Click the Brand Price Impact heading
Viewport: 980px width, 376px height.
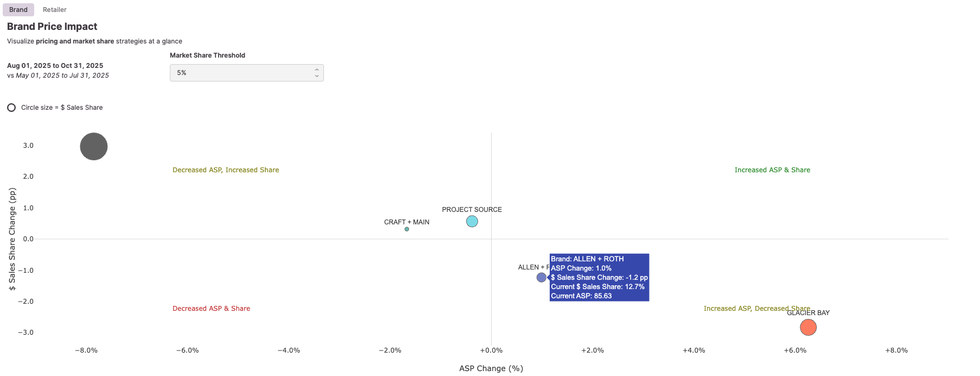52,27
